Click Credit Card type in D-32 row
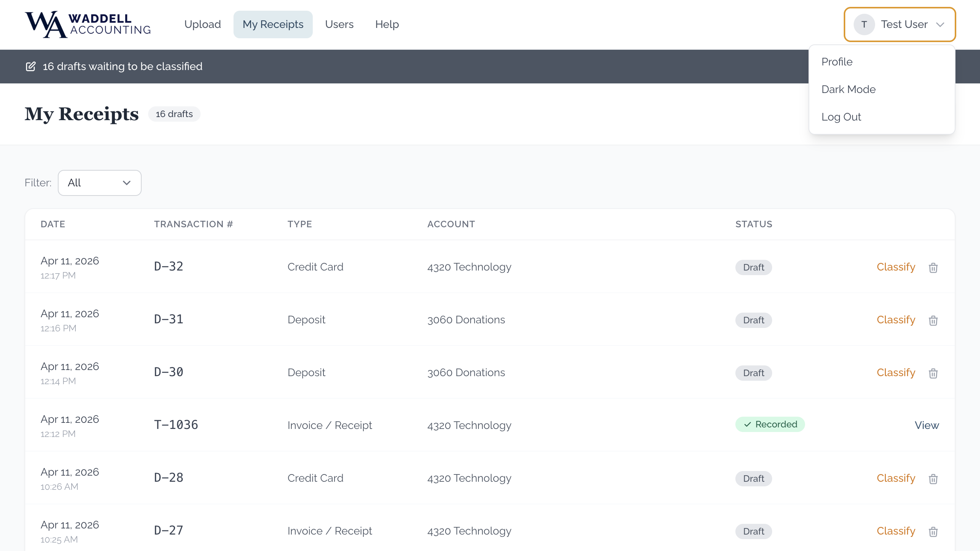 (x=315, y=267)
